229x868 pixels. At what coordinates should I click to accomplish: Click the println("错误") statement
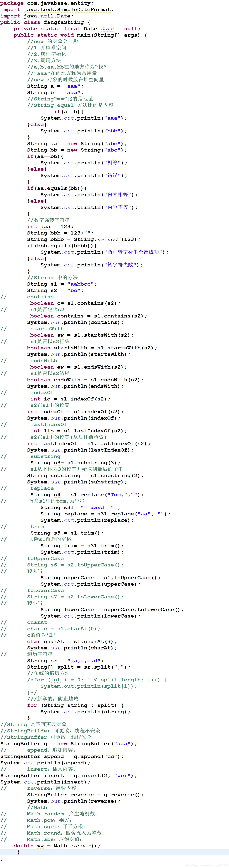point(84,176)
